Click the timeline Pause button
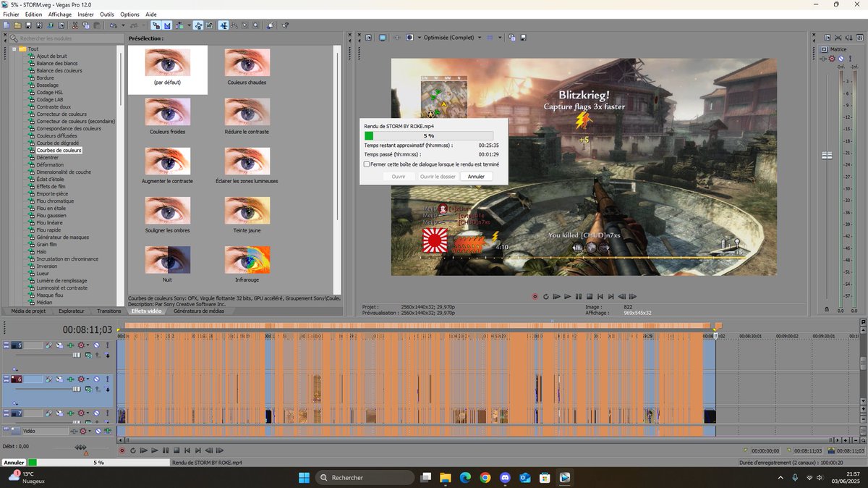The image size is (868, 488). 166,450
